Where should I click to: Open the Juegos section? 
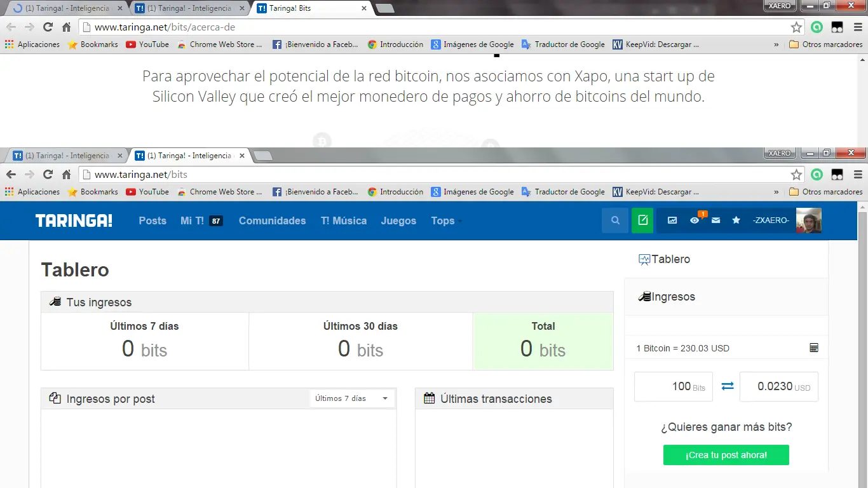pyautogui.click(x=398, y=220)
